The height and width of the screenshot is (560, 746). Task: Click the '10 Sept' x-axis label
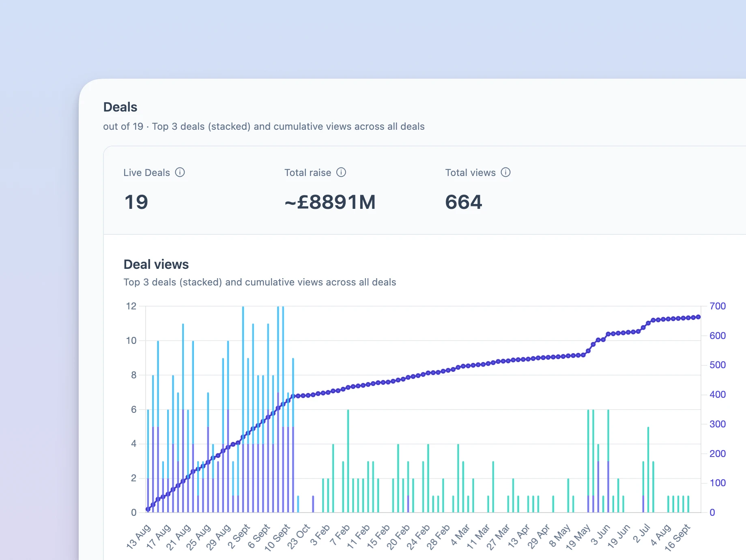point(277,537)
